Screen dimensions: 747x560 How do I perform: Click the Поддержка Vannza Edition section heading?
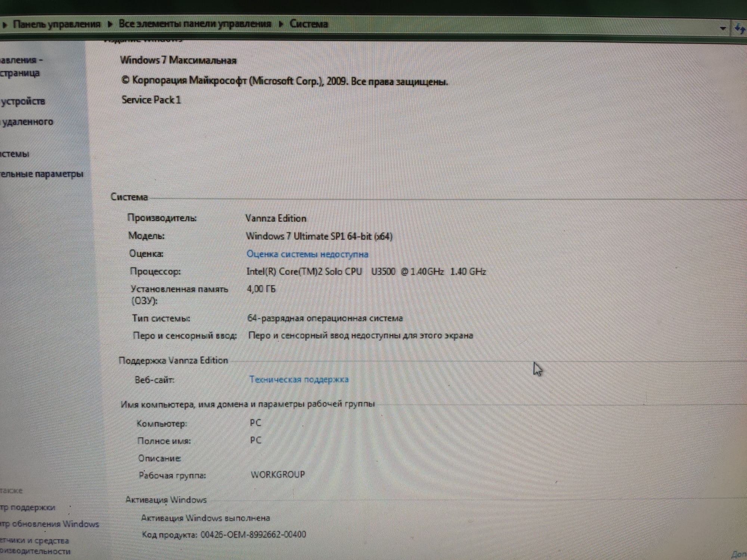pyautogui.click(x=173, y=361)
